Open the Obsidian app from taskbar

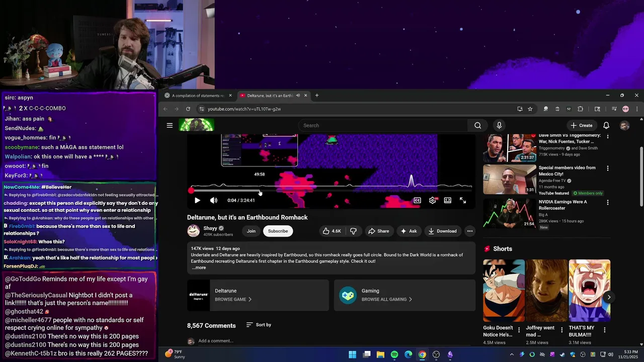tap(450, 354)
